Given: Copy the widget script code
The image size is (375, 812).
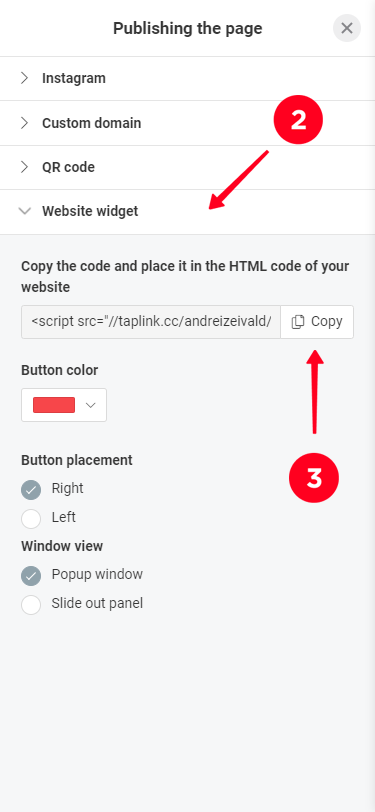Looking at the screenshot, I should click(317, 322).
